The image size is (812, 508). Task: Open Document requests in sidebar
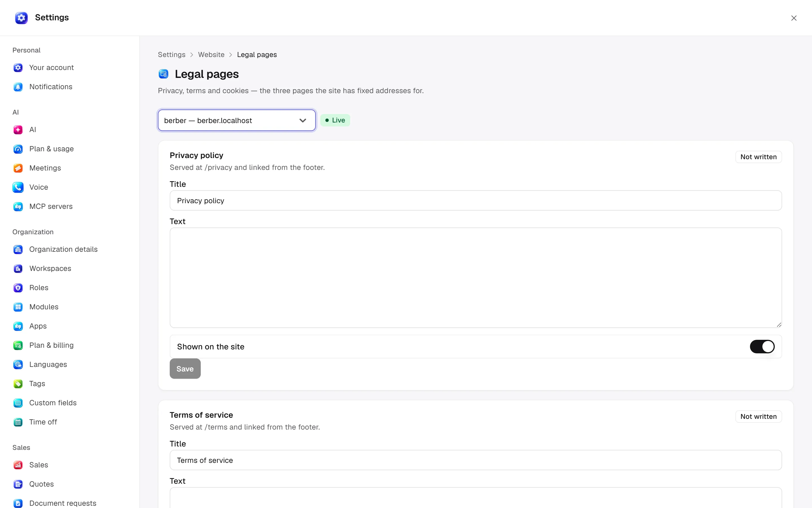(x=63, y=503)
